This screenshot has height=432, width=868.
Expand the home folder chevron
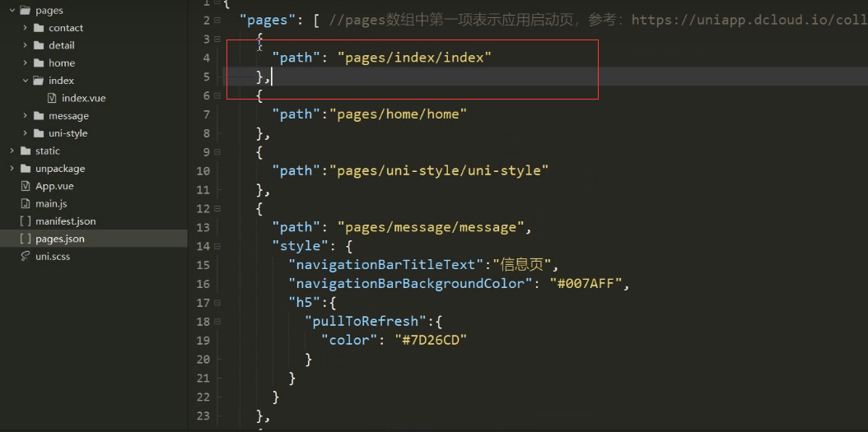(26, 63)
